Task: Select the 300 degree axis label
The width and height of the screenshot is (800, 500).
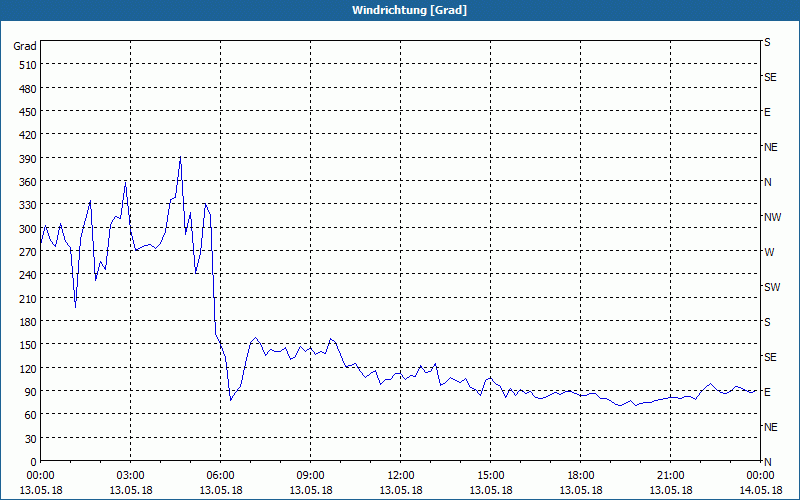Action: 28,229
